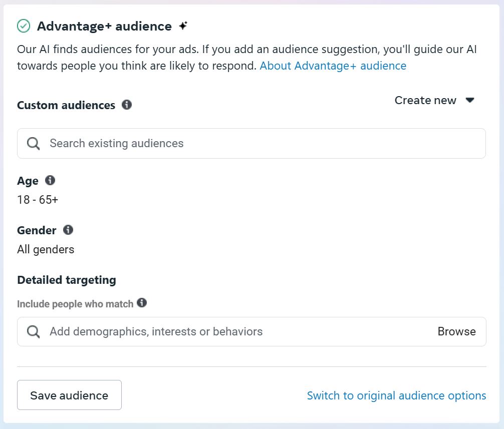
Task: Focus the Add demographics, interests or behaviors field
Action: point(251,332)
